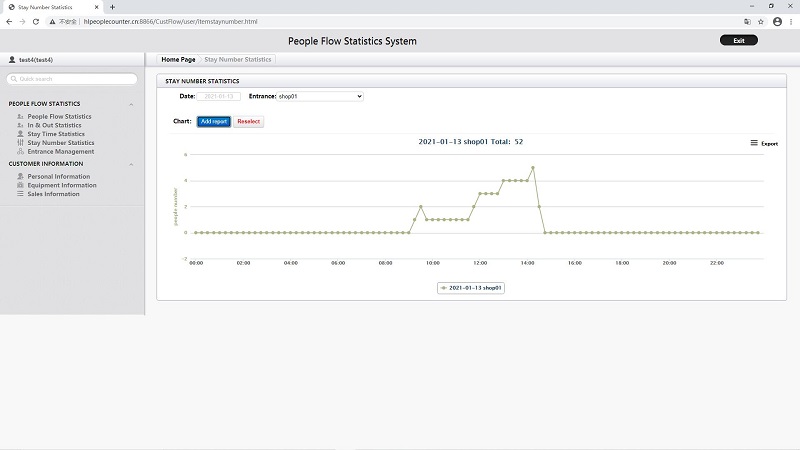Screen dimensions: 800x450
Task: Collapse the People Flow Statistics section
Action: tap(131, 104)
